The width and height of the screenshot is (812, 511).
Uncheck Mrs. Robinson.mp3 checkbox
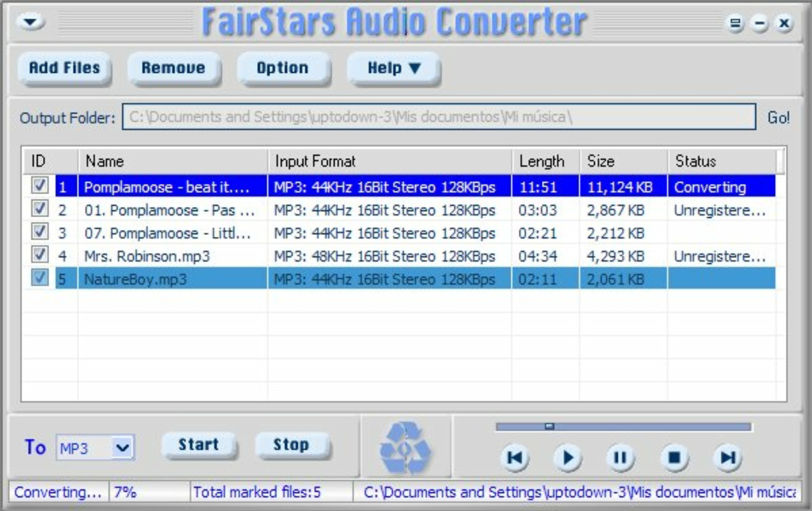coord(40,255)
